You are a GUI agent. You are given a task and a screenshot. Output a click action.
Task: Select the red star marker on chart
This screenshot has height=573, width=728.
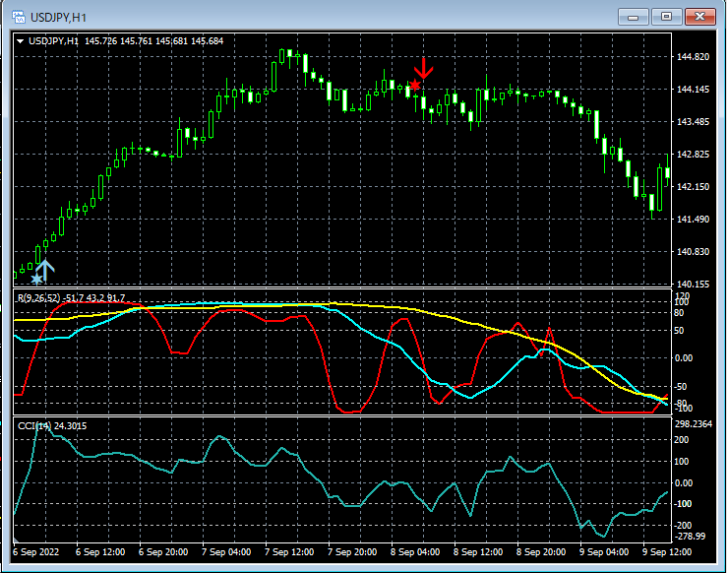[415, 86]
